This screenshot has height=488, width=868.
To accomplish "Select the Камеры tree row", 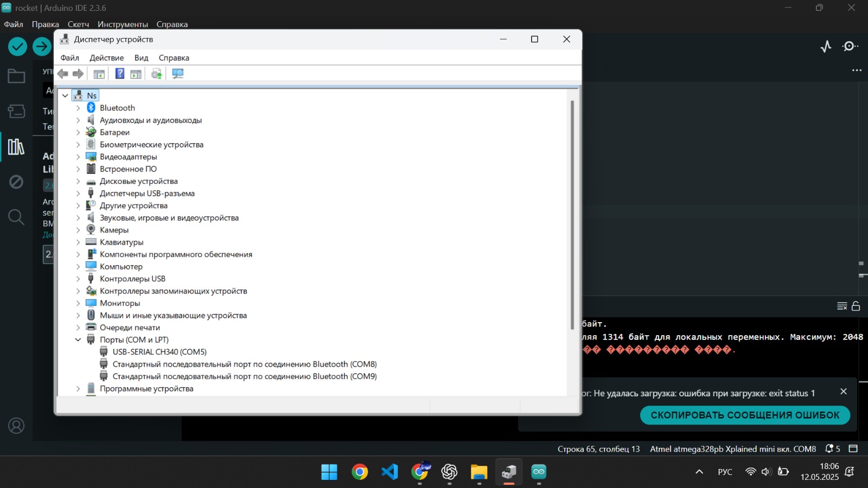I will coord(114,230).
